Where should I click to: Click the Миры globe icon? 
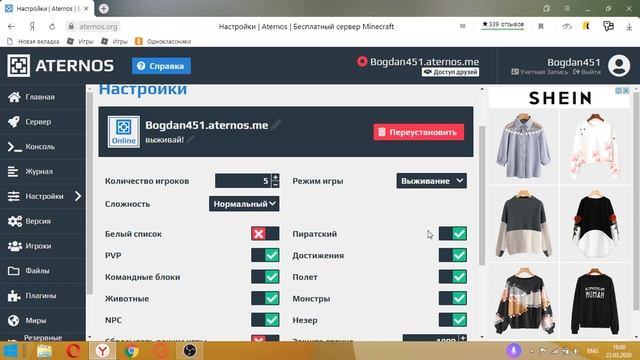(13, 320)
